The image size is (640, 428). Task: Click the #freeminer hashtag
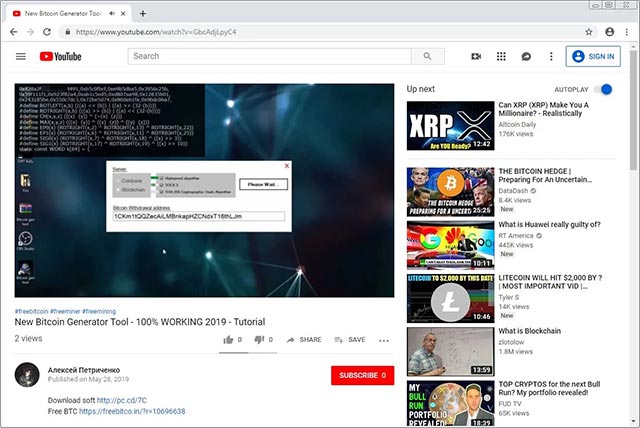[x=65, y=311]
